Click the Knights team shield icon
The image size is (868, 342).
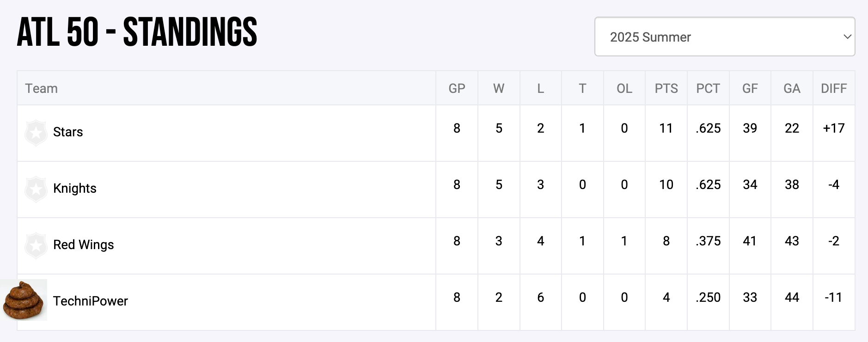(x=36, y=189)
